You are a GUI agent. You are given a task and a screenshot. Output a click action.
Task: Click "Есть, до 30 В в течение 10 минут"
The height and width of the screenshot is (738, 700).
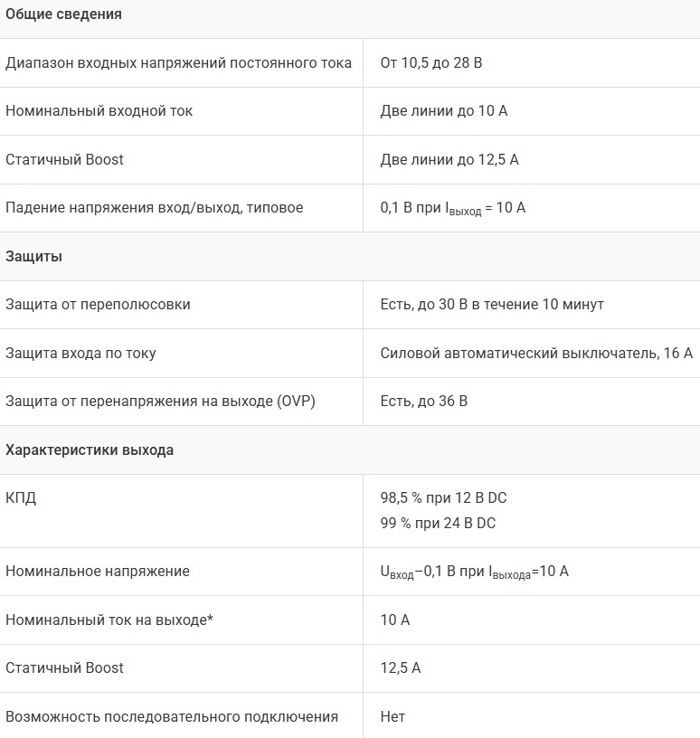point(492,305)
